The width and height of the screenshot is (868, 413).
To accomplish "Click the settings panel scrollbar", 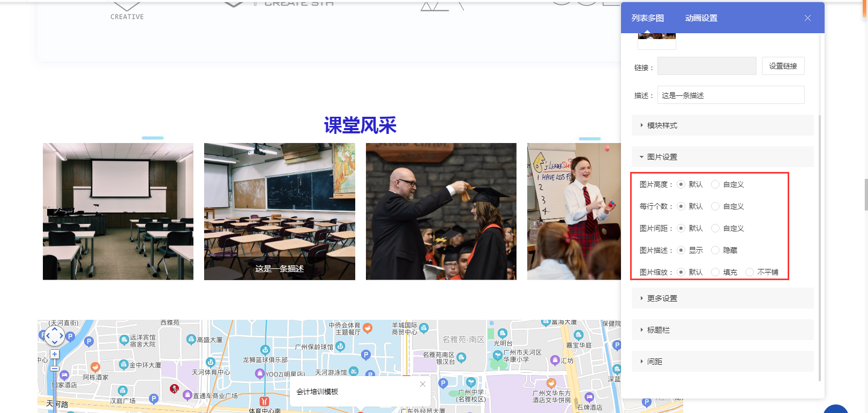I will coord(820,247).
